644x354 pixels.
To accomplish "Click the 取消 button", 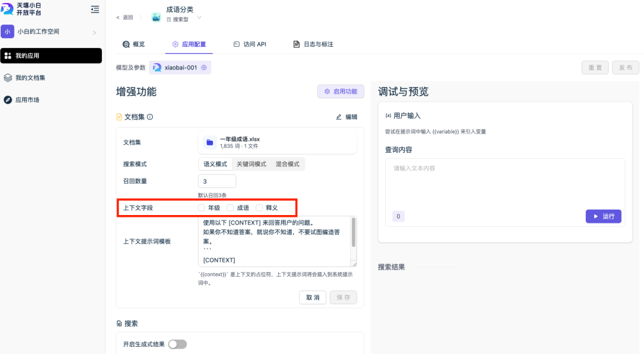I will tap(312, 297).
